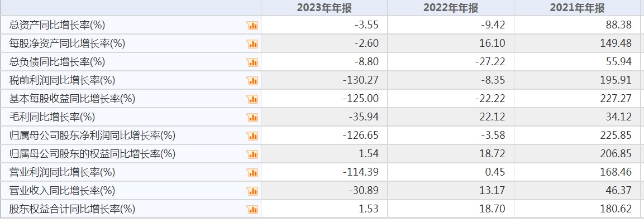Click the 227.27 value in 2021 column

click(x=614, y=99)
